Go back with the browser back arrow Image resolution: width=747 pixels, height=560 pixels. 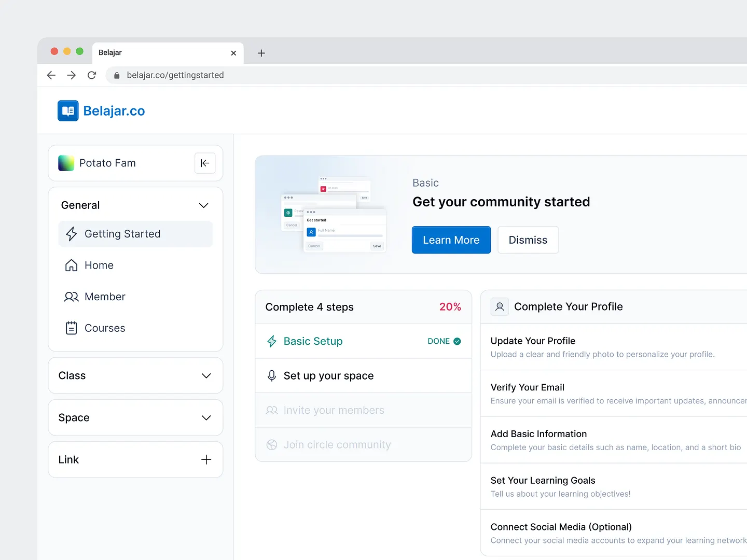point(51,75)
